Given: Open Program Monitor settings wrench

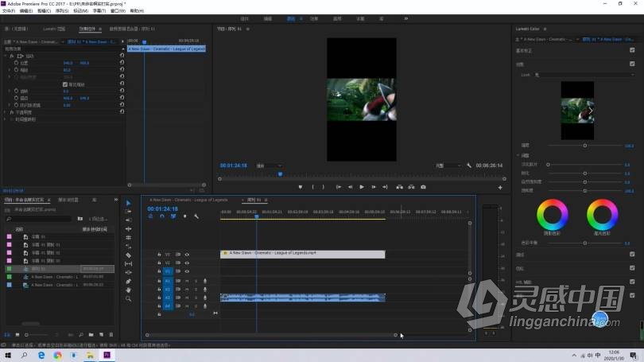Looking at the screenshot, I should click(469, 165).
